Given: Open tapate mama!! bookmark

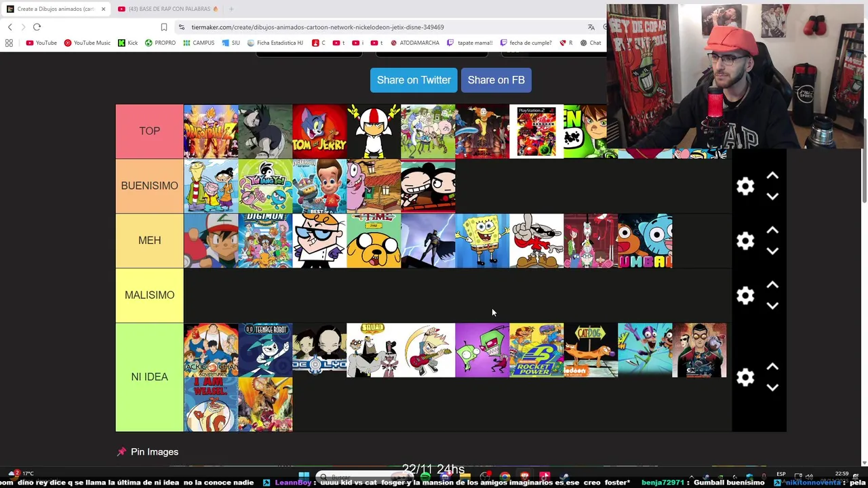Looking at the screenshot, I should pos(470,43).
